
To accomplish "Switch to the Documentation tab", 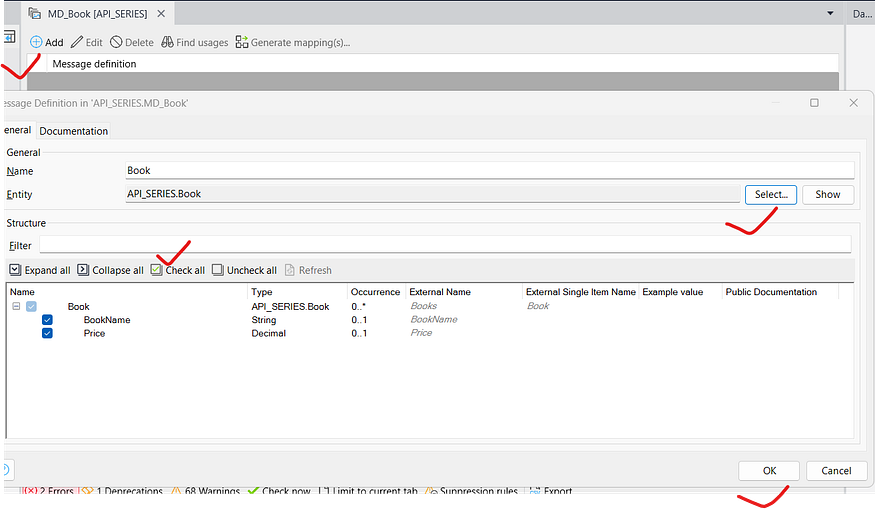I will pos(74,131).
